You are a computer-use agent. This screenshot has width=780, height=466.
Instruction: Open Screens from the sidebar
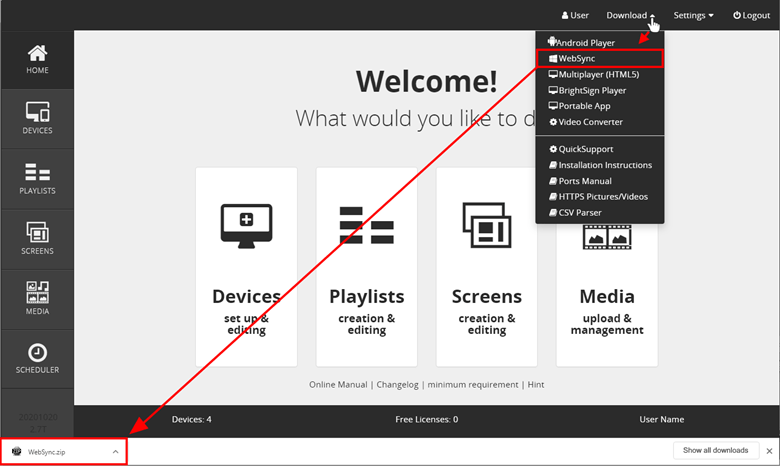[37, 238]
